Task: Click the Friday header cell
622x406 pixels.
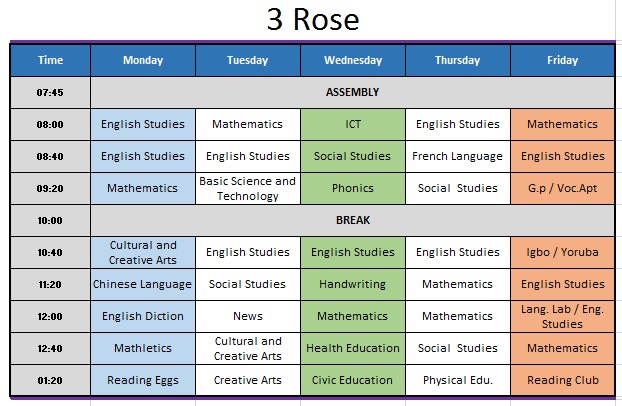Action: pyautogui.click(x=562, y=60)
